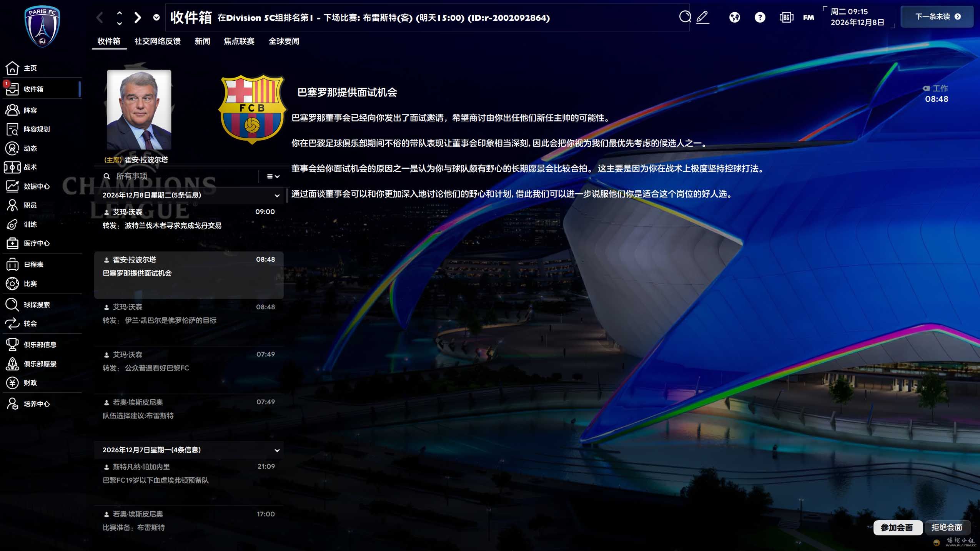Open the 培养中心 development centre icon
The width and height of the screenshot is (980, 551).
click(12, 404)
